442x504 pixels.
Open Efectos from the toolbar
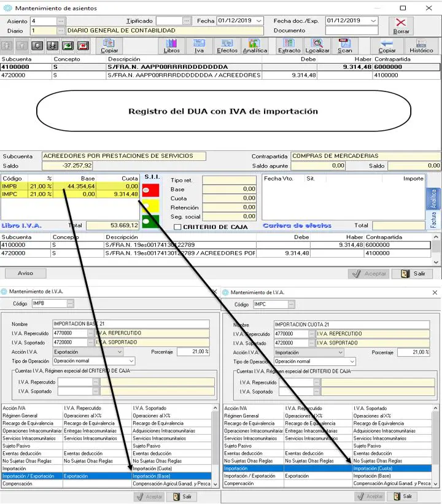point(227,46)
